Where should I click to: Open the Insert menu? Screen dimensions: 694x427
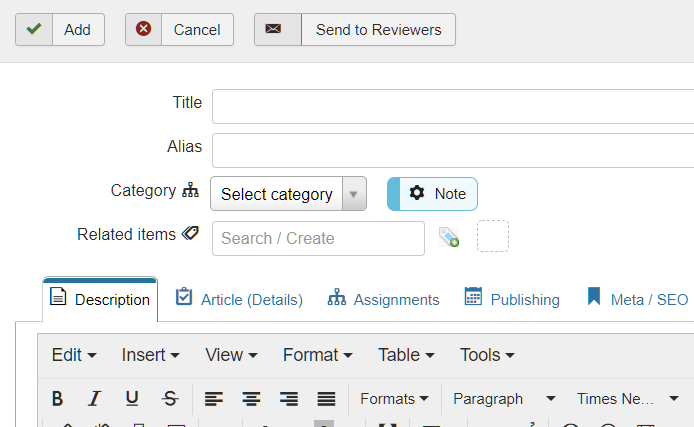[x=150, y=355]
